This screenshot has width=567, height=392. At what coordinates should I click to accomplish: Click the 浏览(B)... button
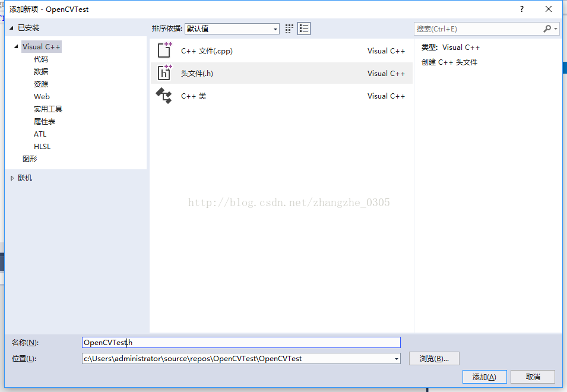pyautogui.click(x=434, y=359)
